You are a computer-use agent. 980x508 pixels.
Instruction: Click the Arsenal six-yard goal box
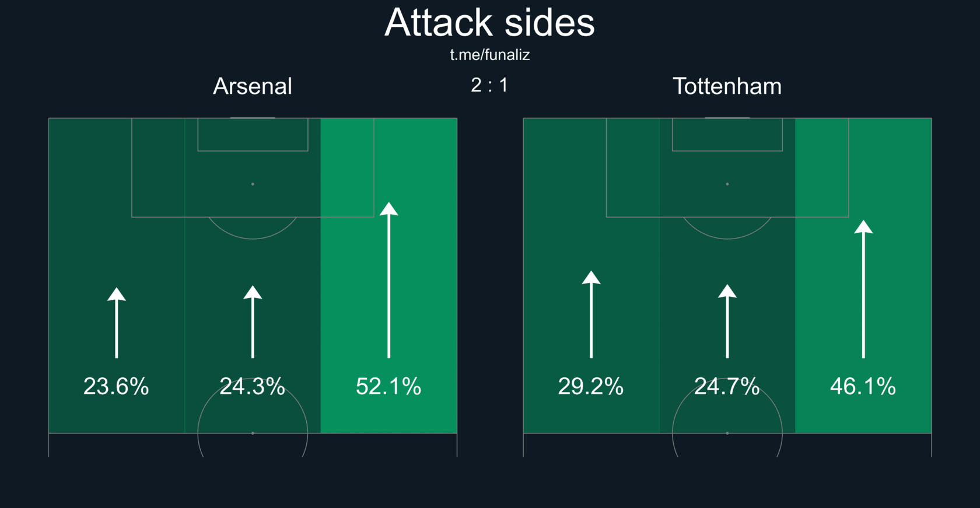(x=253, y=135)
